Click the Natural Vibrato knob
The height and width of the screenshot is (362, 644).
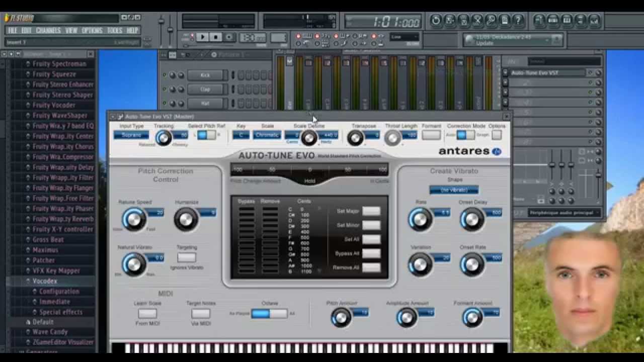coord(134,264)
